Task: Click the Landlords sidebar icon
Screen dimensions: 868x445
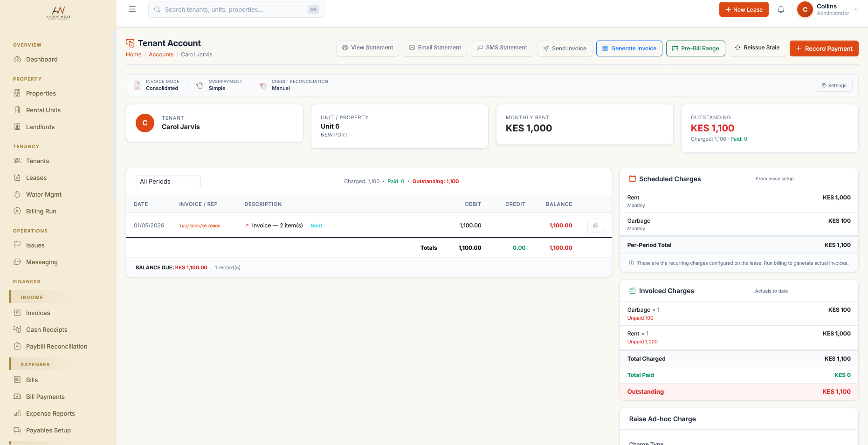Action: tap(17, 127)
